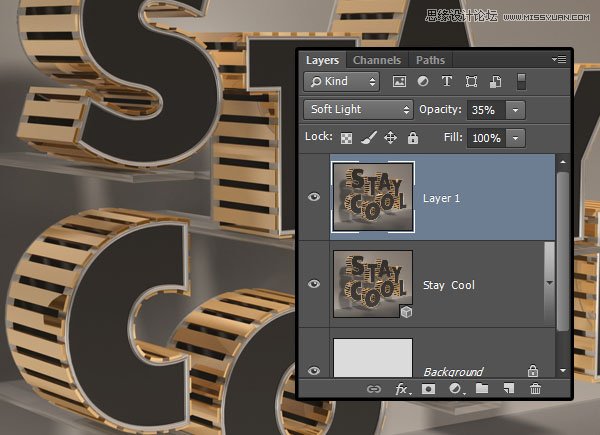Expand Stay Cool layer effects arrow

[x=549, y=283]
